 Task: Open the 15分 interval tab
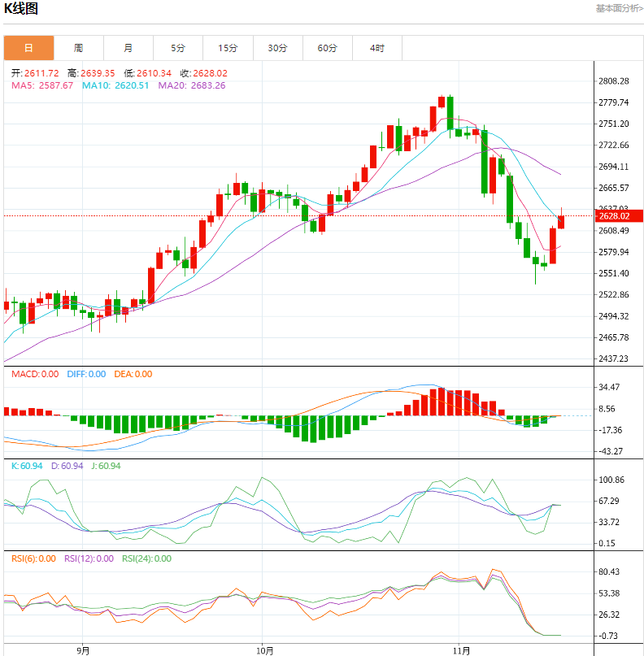click(228, 48)
